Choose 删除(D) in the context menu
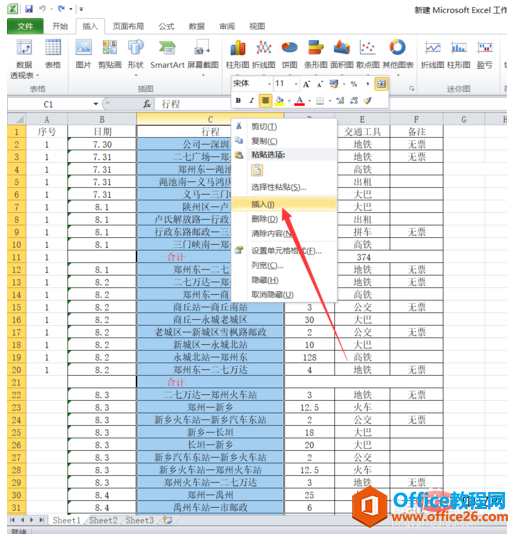The width and height of the screenshot is (515, 534). 284,219
